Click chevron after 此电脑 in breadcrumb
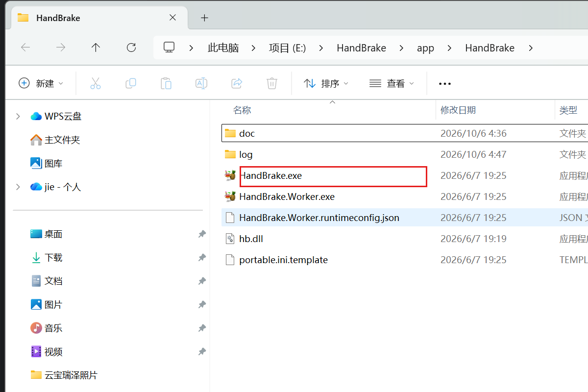588x392 pixels. pyautogui.click(x=253, y=48)
